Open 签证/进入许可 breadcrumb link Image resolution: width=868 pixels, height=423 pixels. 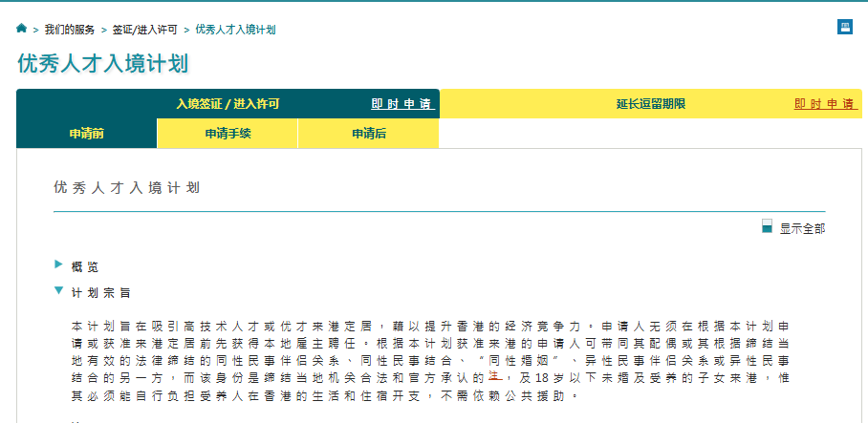145,30
